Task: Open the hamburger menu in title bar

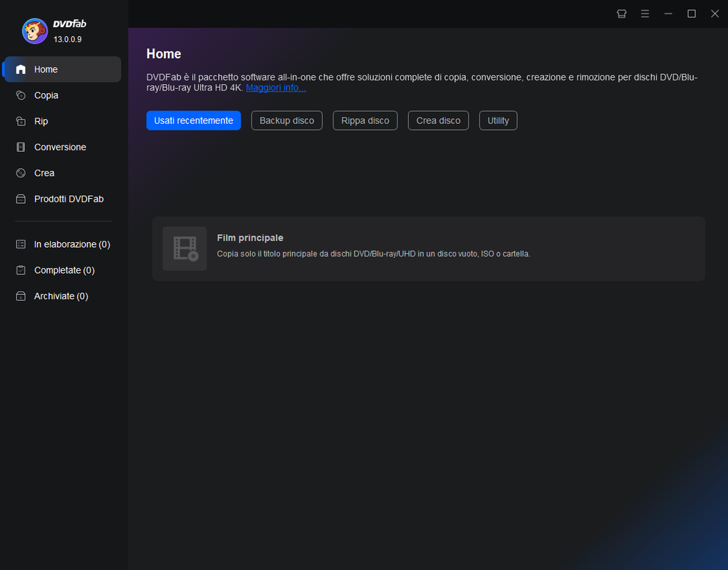Action: click(x=645, y=14)
